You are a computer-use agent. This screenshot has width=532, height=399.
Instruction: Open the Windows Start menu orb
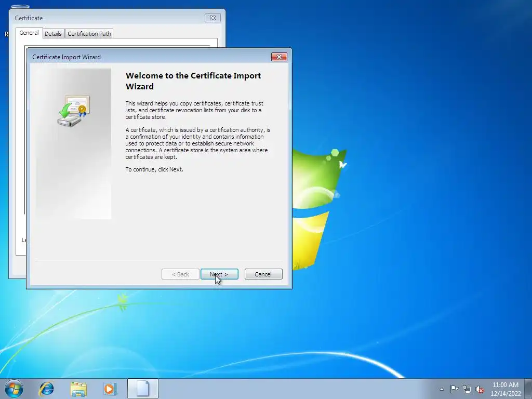coord(14,389)
